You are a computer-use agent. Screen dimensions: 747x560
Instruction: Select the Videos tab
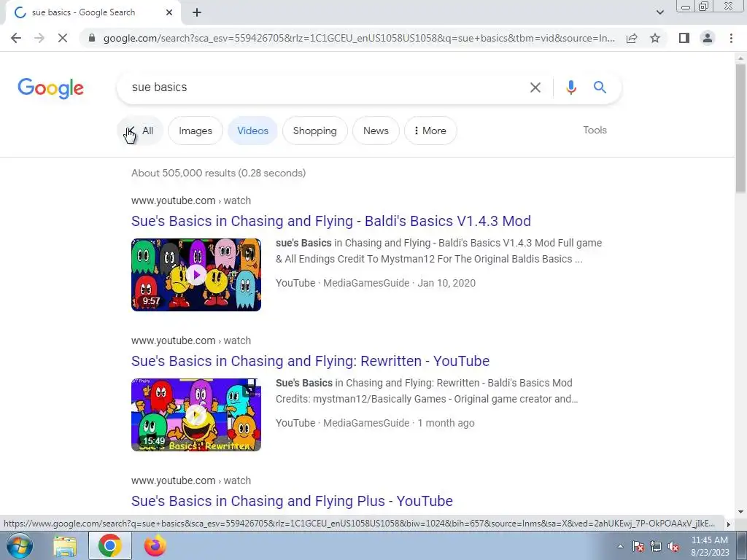point(252,131)
